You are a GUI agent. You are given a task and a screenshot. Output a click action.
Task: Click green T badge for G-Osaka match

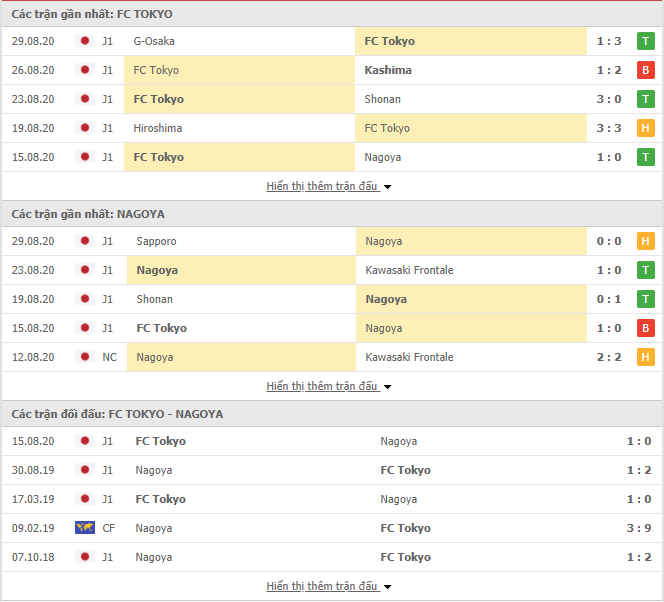[645, 41]
